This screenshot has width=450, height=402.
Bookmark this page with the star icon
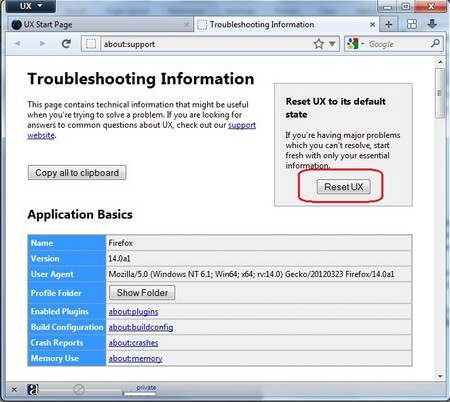(319, 44)
